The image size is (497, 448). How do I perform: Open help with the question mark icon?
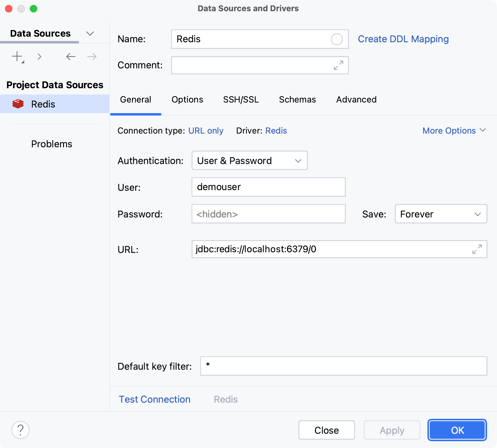coord(21,430)
